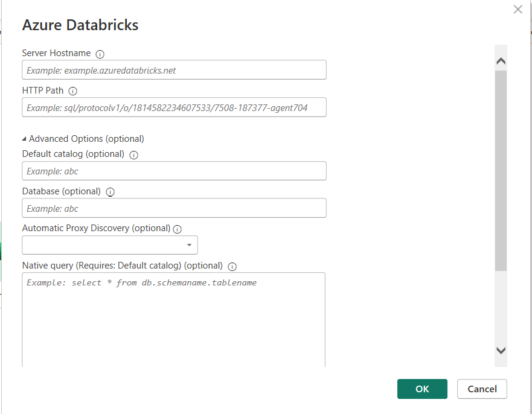Click inside the Native query text area
Screen dimensions: 532x414
[x=173, y=320]
